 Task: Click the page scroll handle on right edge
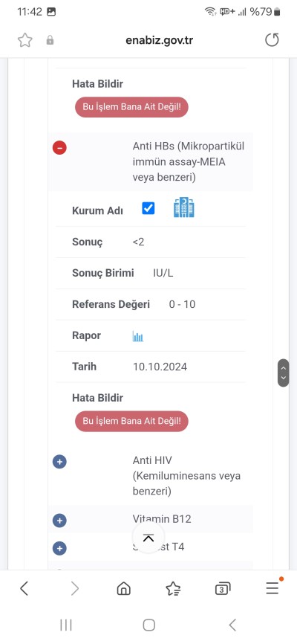[283, 373]
